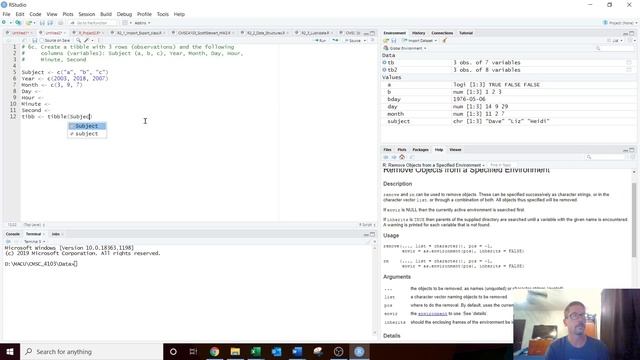
Task: Switch to the History tab
Action: pos(418,33)
